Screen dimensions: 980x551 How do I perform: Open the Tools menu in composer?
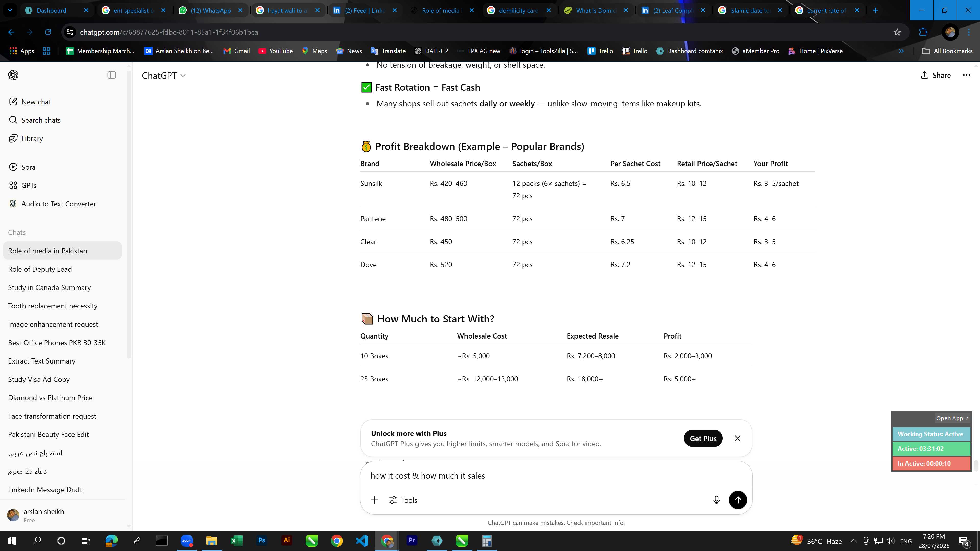pos(403,500)
